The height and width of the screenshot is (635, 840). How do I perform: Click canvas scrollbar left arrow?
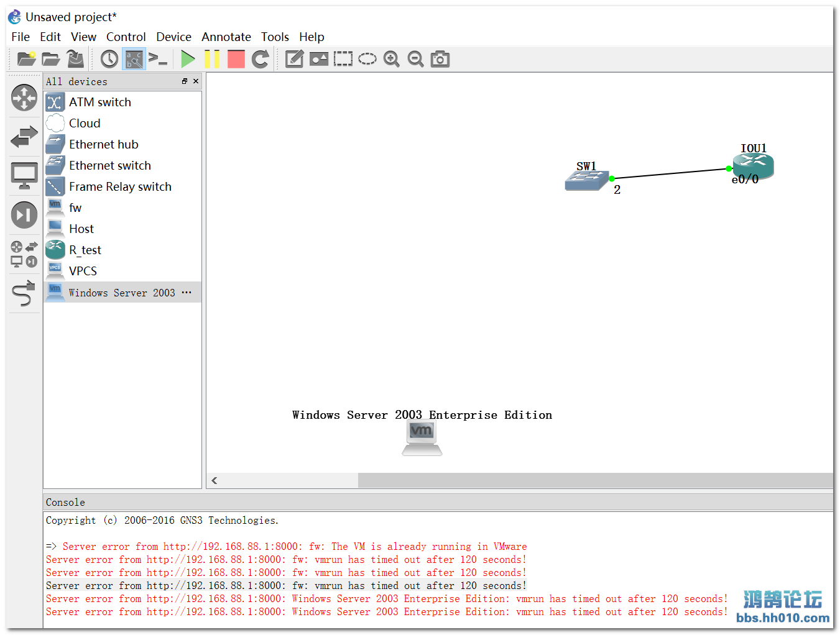[x=215, y=480]
